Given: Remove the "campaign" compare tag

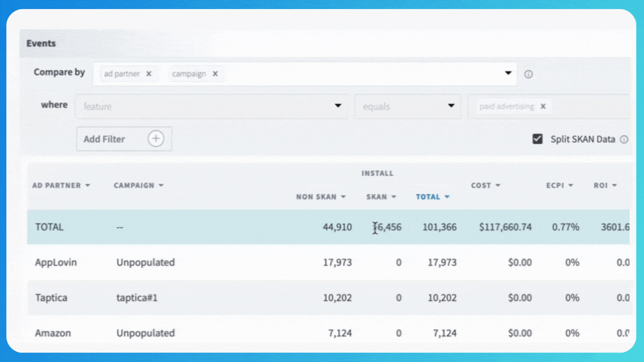Looking at the screenshot, I should 215,74.
